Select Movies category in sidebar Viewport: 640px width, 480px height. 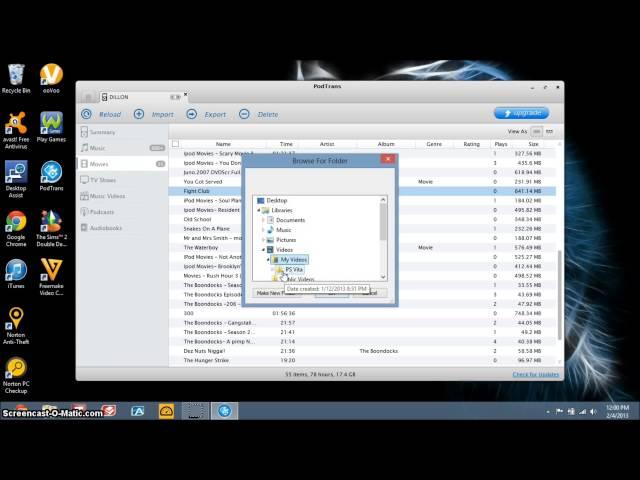point(122,164)
